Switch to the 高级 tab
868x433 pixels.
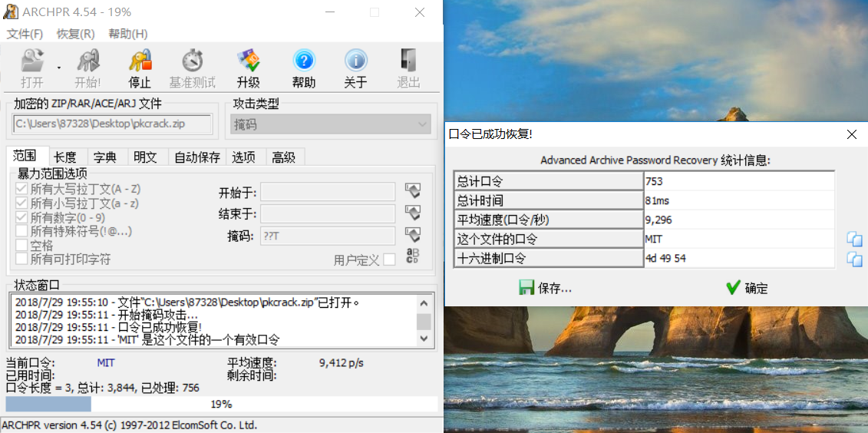tap(283, 157)
